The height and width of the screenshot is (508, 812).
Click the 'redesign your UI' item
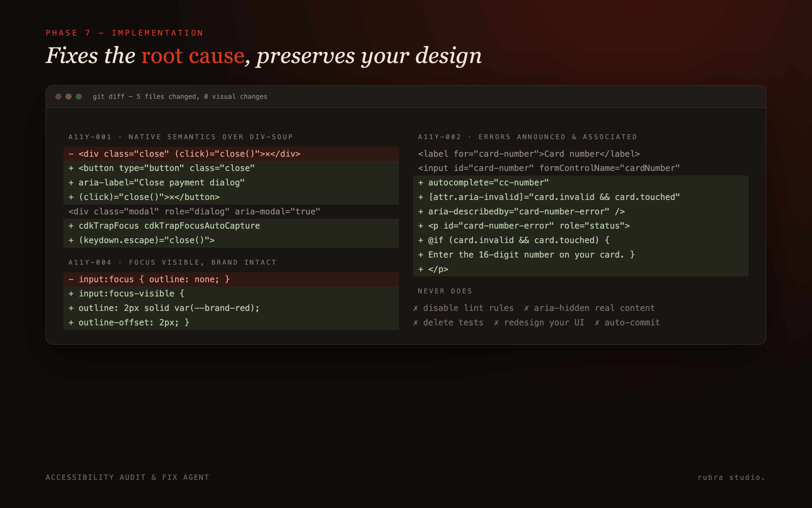pos(539,323)
